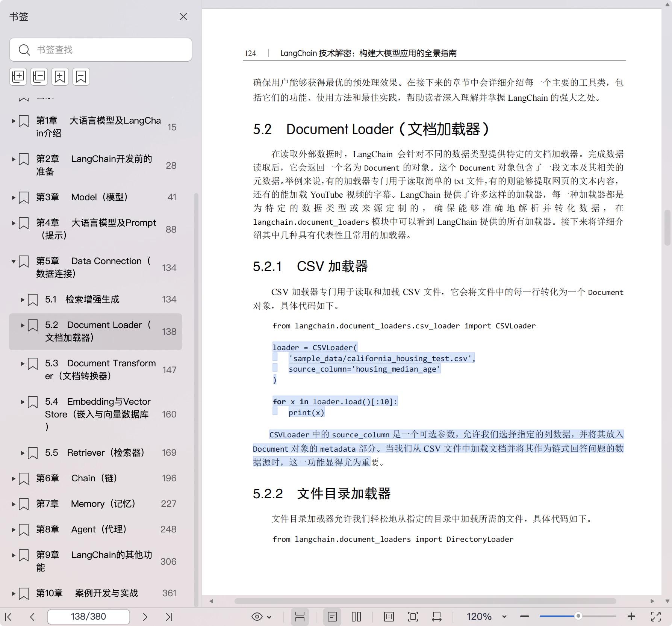Image resolution: width=672 pixels, height=626 pixels.
Task: Toggle single page view
Action: [x=332, y=617]
